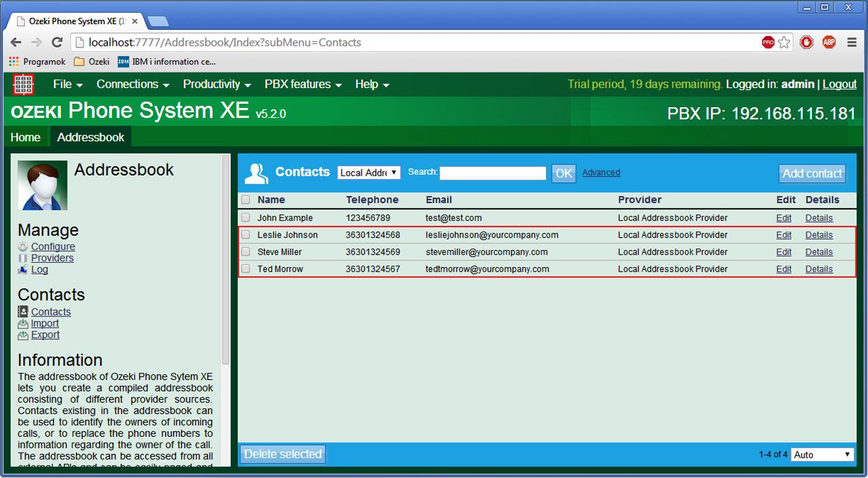Open the Auto page size dropdown
Image resolution: width=868 pixels, height=478 pixels.
pos(823,455)
